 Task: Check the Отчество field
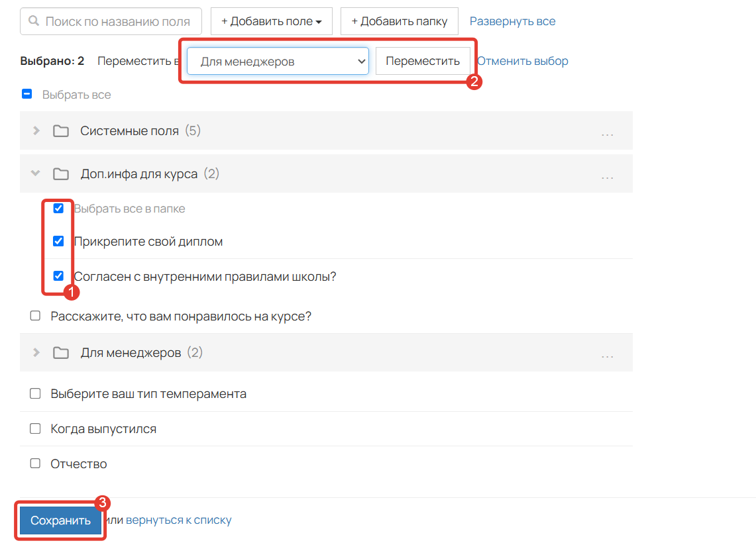pyautogui.click(x=35, y=463)
